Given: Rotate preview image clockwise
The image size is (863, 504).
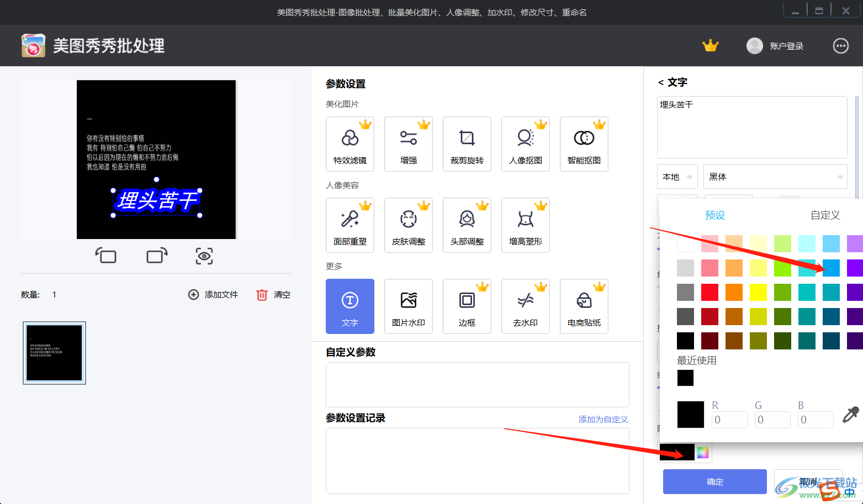Looking at the screenshot, I should coord(157,256).
